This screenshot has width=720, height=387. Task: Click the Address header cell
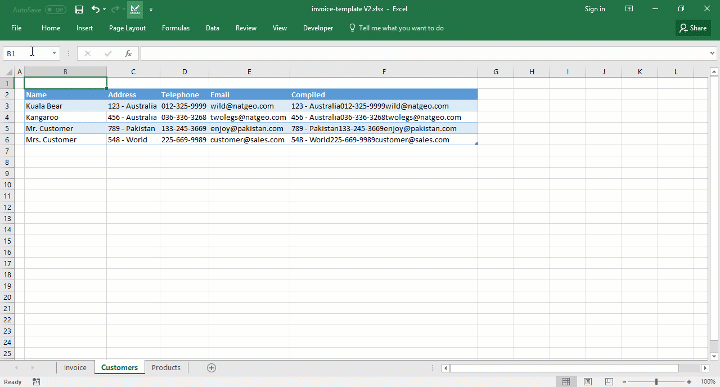coord(133,95)
